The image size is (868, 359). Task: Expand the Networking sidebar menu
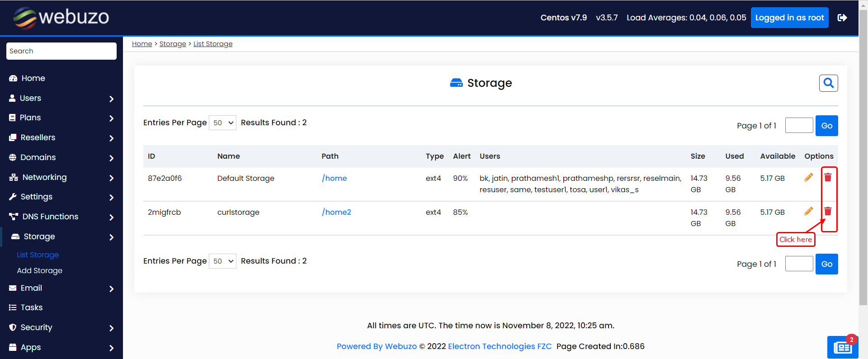61,177
